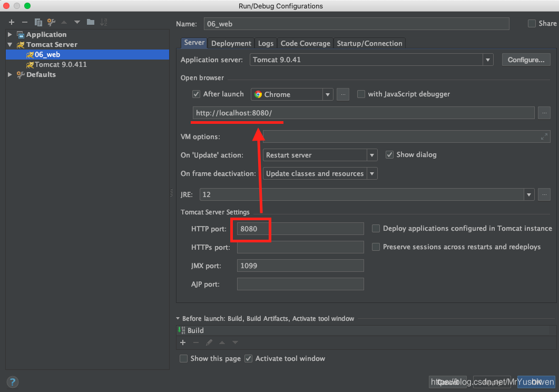This screenshot has height=392, width=559.
Task: Click the create new folder icon
Action: click(91, 22)
